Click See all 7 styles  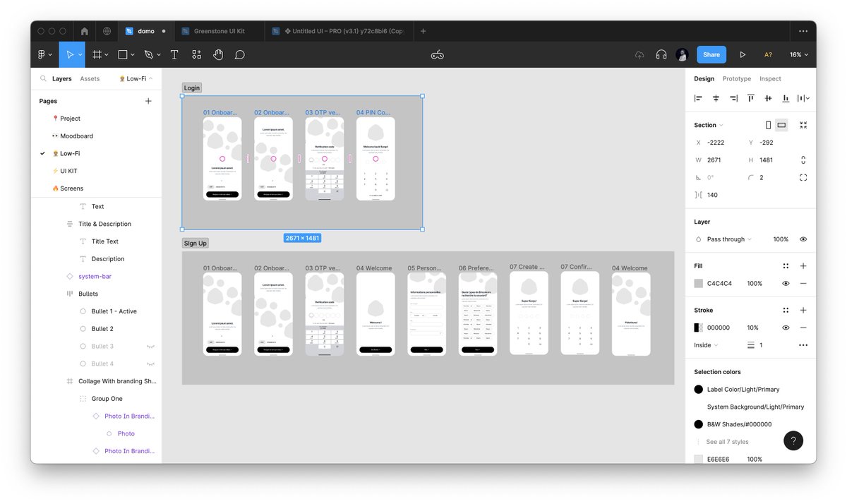(727, 442)
